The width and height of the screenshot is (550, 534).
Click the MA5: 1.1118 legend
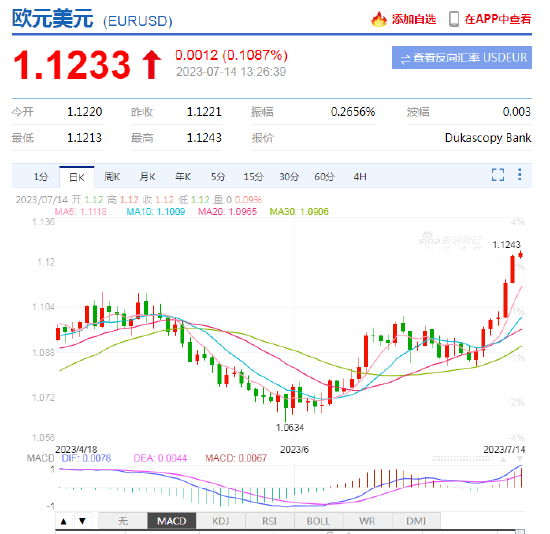tap(81, 212)
